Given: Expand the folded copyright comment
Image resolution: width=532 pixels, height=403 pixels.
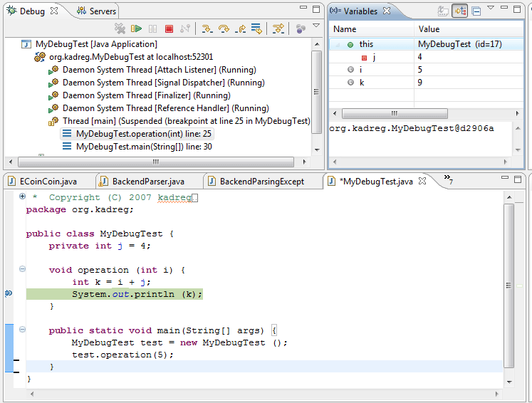Looking at the screenshot, I should point(22,197).
